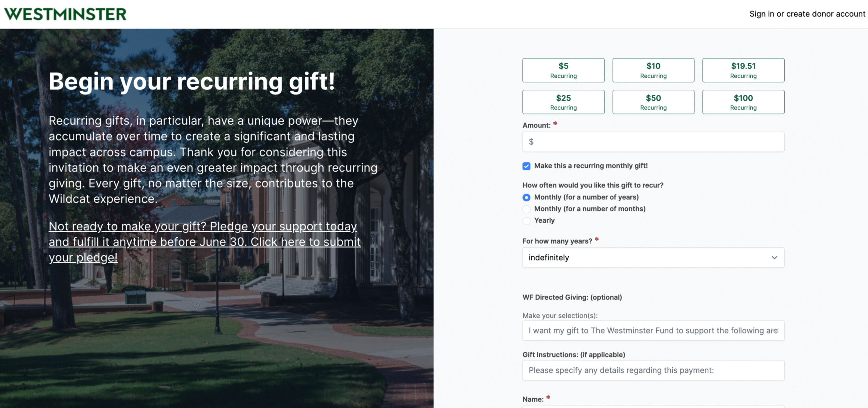Pick the $25 recurring amount
This screenshot has height=408, width=868.
coord(563,102)
